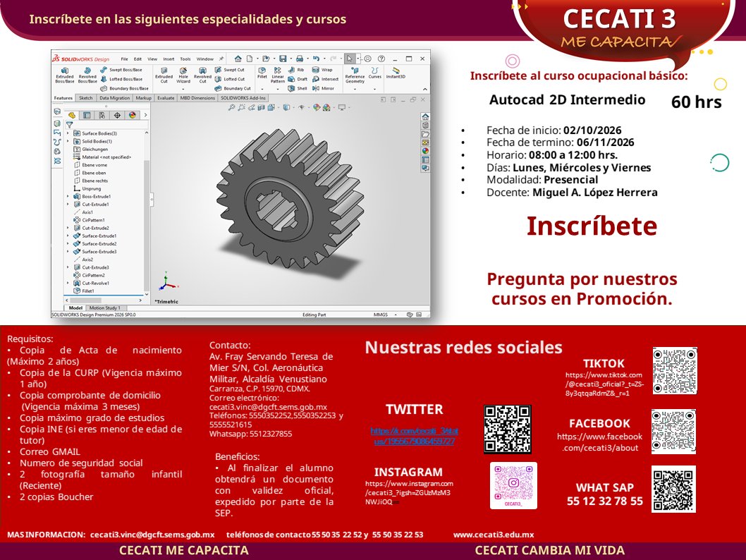Select the Revolved Cut tool
The image size is (746, 560).
click(x=202, y=75)
